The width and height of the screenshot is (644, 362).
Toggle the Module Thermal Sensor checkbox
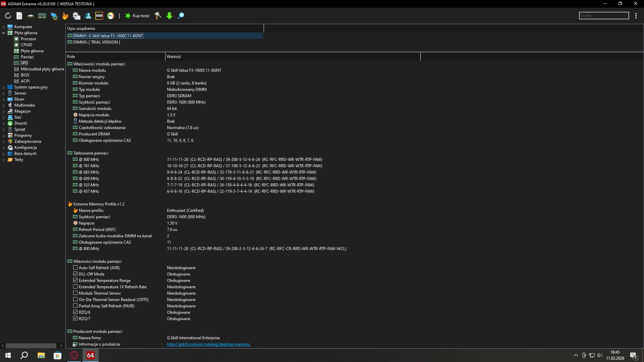75,293
